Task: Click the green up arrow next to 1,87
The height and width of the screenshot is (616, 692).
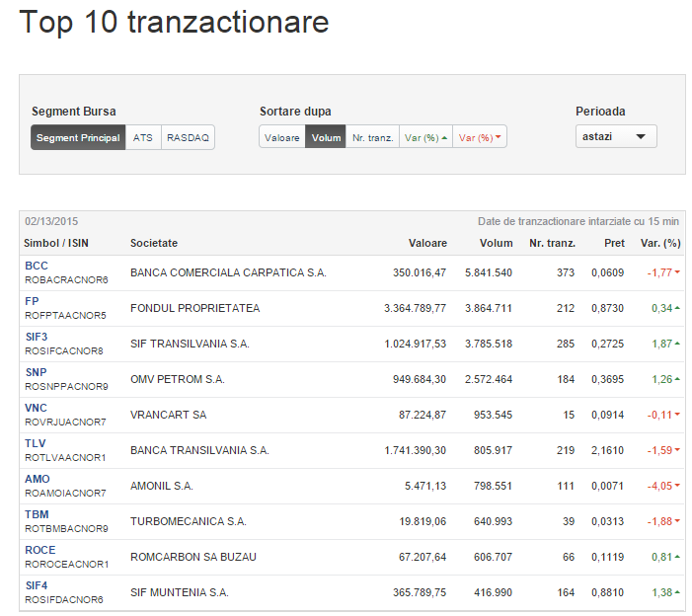Action: pos(677,343)
